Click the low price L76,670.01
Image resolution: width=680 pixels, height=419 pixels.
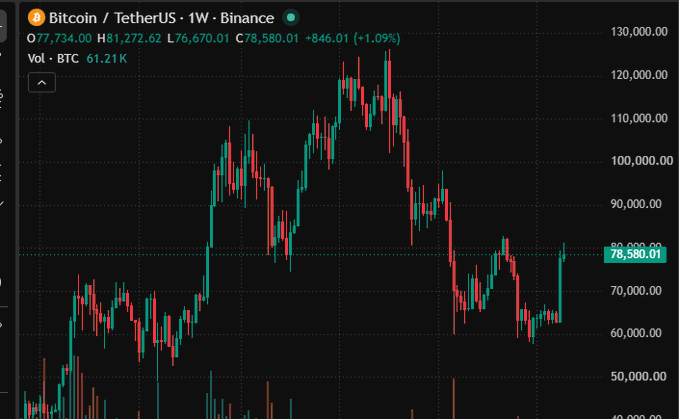click(198, 39)
